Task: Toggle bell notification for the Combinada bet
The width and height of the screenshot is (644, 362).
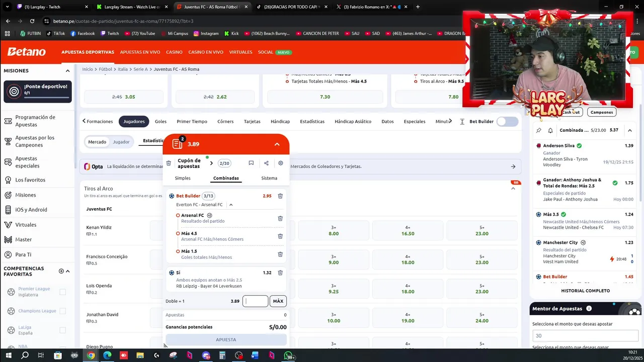Action: 550,130
